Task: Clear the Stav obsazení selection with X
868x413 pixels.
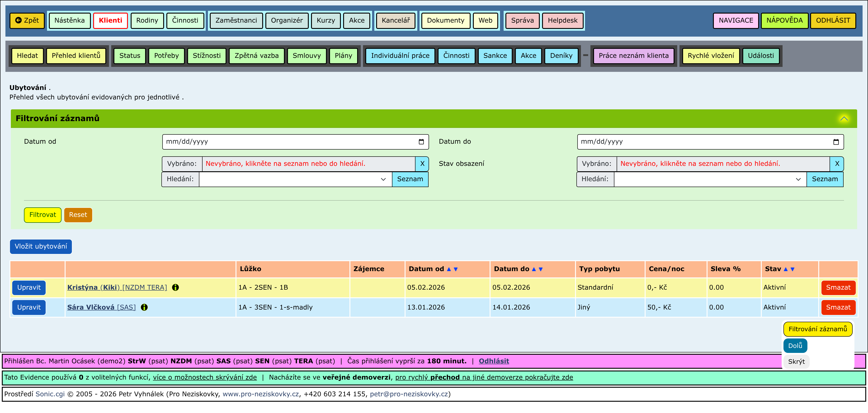Action: tap(837, 164)
